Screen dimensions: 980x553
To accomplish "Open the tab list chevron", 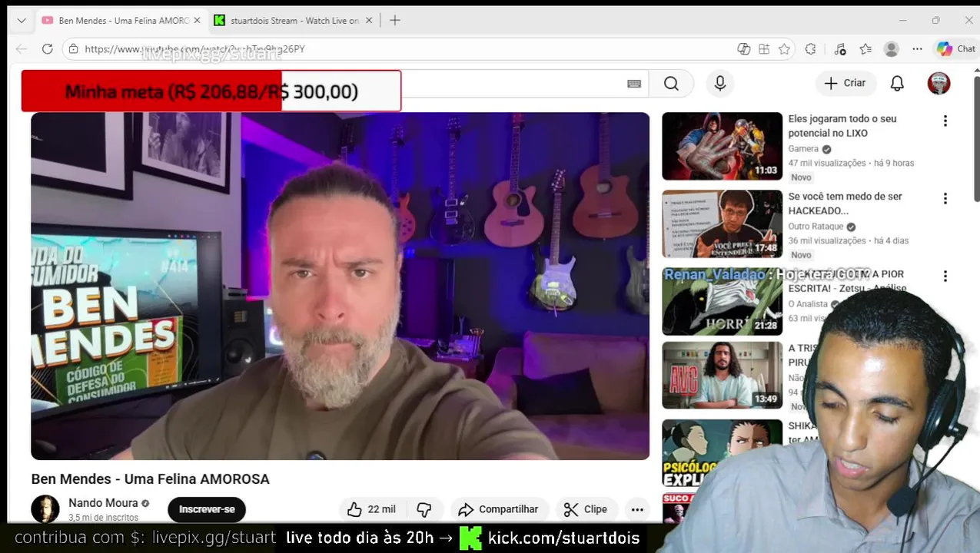I will (22, 21).
